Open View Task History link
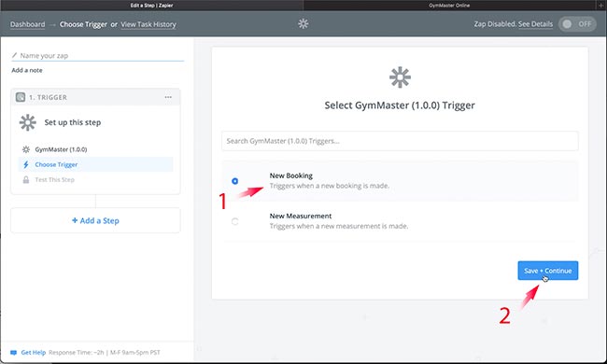The width and height of the screenshot is (607, 364). (x=148, y=24)
